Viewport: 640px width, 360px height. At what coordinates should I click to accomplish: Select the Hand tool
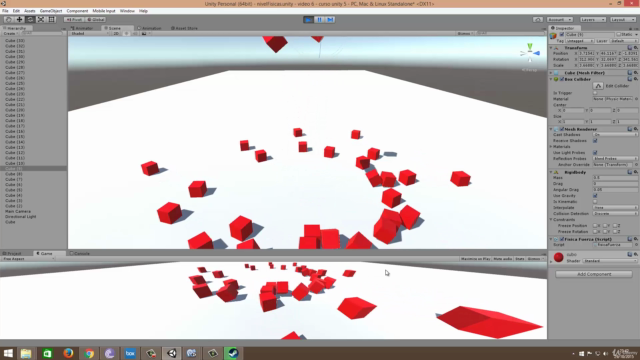pyautogui.click(x=9, y=20)
